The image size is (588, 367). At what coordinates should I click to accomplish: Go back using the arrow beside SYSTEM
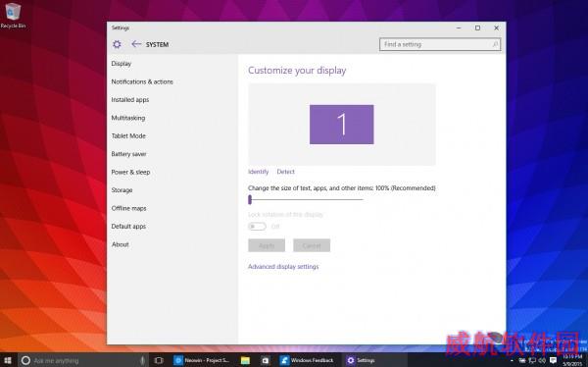(x=136, y=44)
